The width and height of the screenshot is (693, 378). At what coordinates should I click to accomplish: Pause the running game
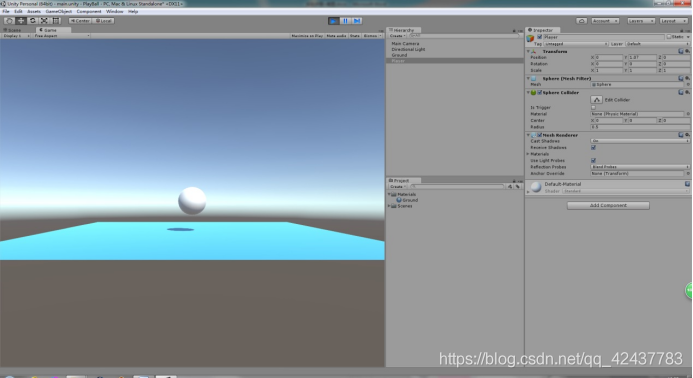click(346, 21)
